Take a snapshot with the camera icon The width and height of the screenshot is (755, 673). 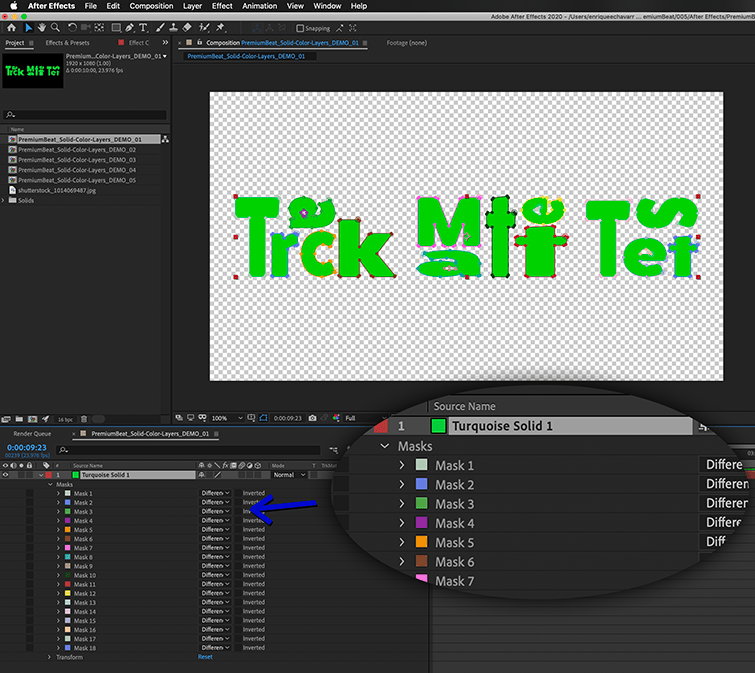312,418
